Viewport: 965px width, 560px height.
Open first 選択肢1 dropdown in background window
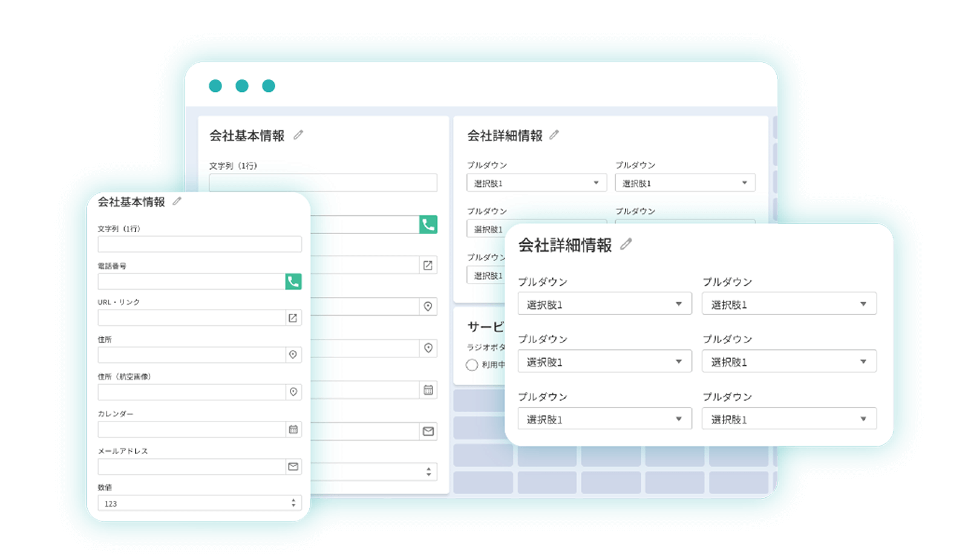click(536, 183)
